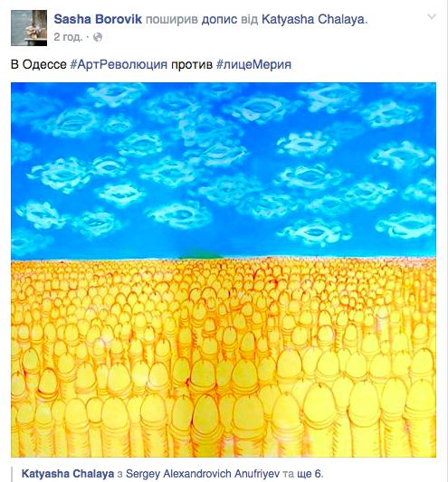This screenshot has height=482, width=448.
Task: Open Katyasha Chalaya's profile from the header
Action: pyautogui.click(x=314, y=19)
